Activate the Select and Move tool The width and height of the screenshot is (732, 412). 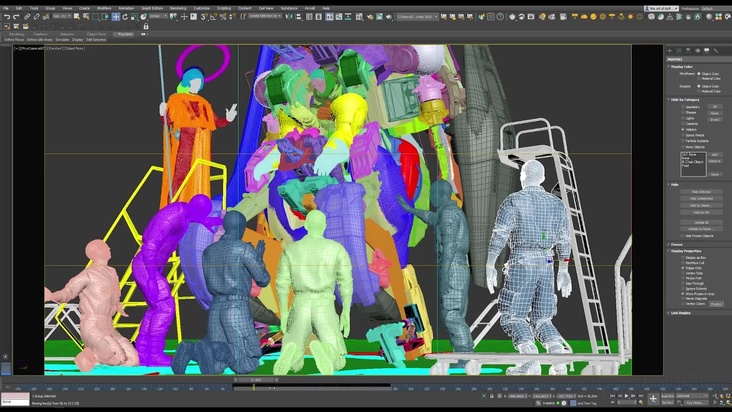(x=115, y=17)
